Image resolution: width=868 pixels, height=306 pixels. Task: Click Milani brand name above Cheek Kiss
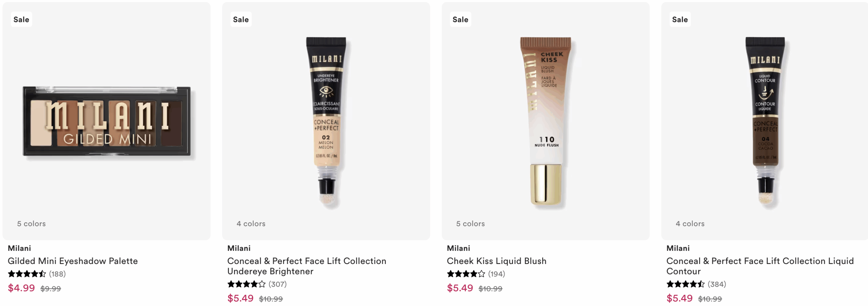coord(458,248)
